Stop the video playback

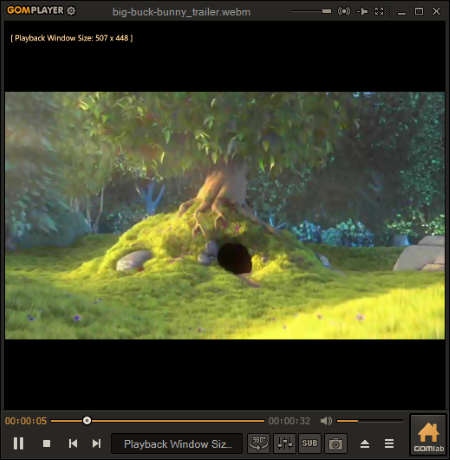pyautogui.click(x=47, y=444)
